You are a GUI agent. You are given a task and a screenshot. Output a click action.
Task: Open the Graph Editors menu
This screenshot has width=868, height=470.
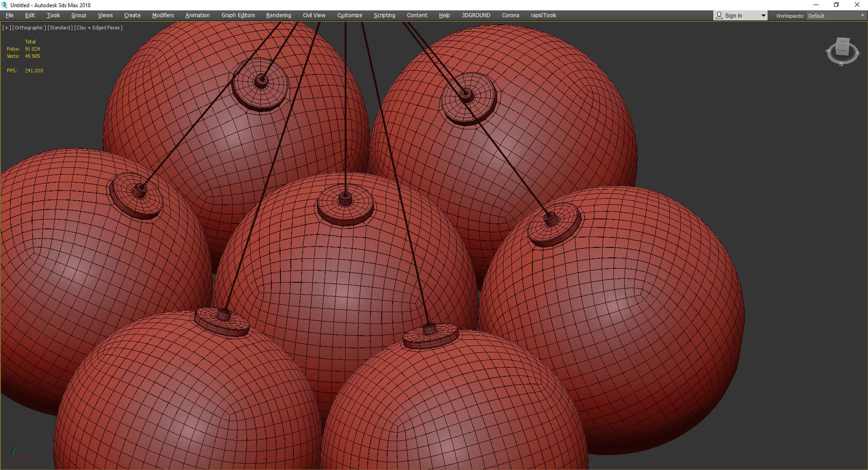pyautogui.click(x=238, y=15)
